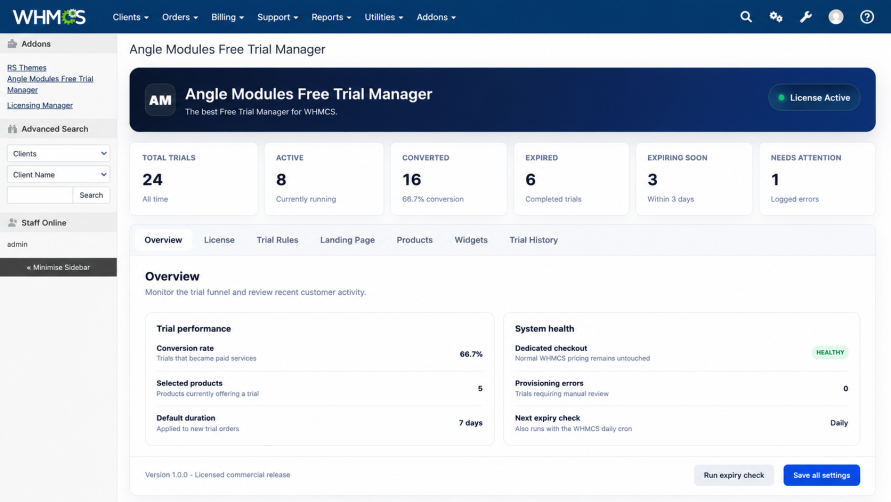
Task: Click the Staff Online people icon
Action: tap(12, 223)
